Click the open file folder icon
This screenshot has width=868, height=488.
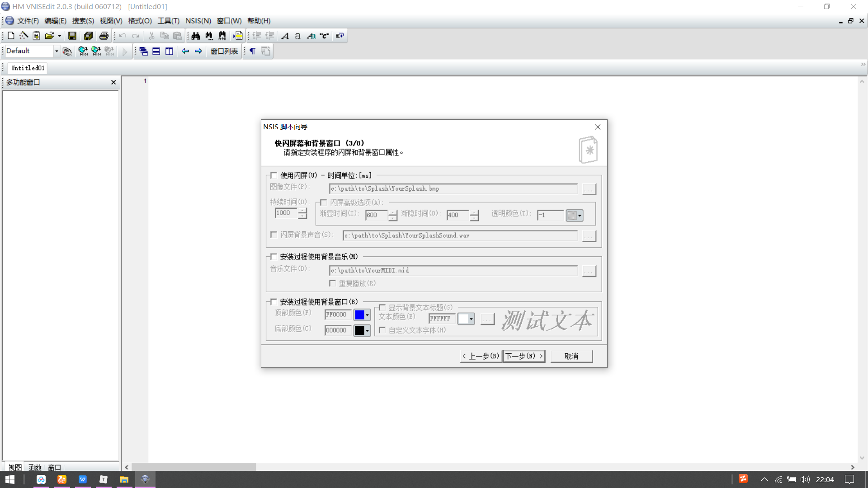click(x=49, y=36)
